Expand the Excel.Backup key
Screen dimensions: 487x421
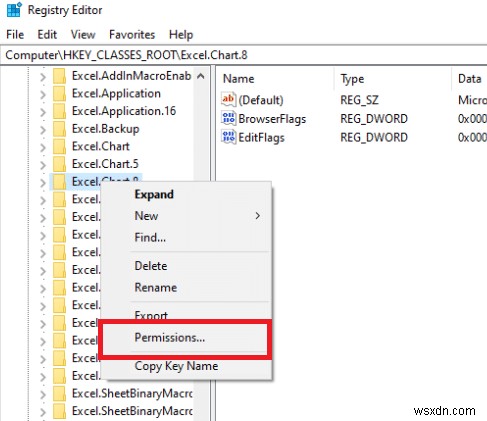click(x=43, y=130)
